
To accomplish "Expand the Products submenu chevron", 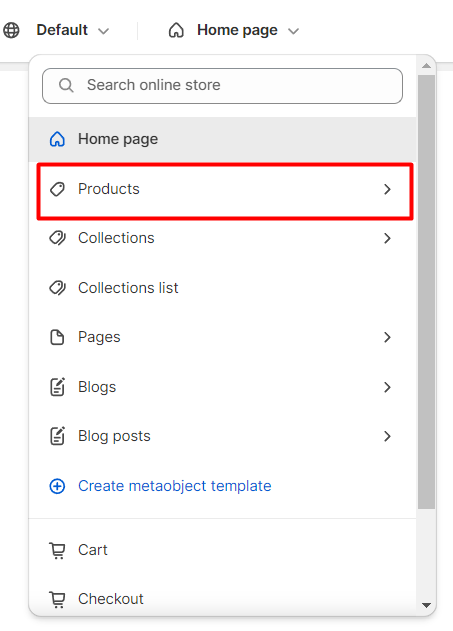I will coord(387,189).
